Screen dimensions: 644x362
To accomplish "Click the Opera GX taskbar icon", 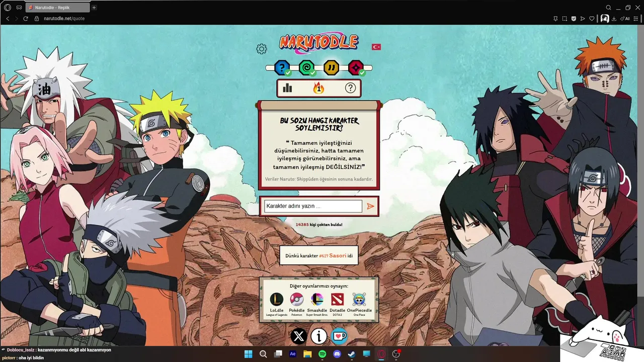I will (x=381, y=354).
